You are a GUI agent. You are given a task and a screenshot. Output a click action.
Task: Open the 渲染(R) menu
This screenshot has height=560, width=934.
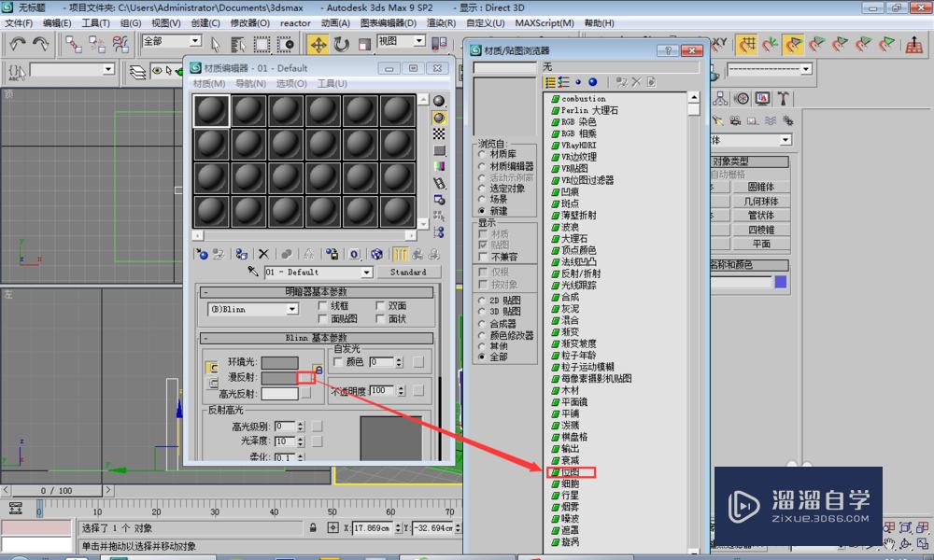pyautogui.click(x=442, y=22)
